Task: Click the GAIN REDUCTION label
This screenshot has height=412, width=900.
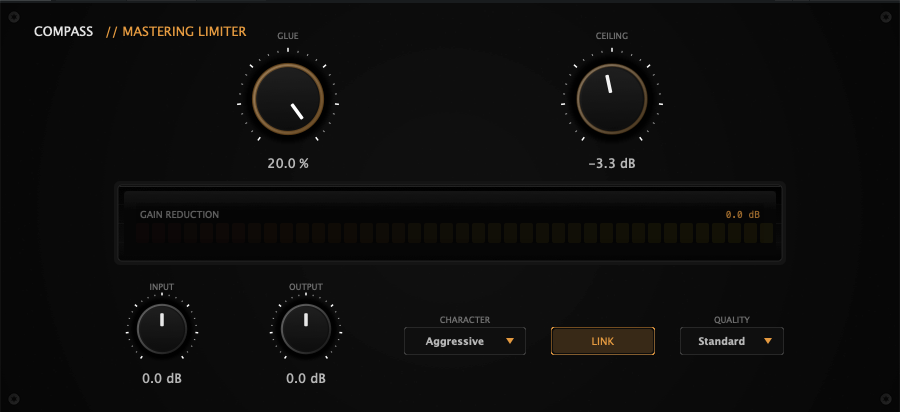Action: (180, 215)
